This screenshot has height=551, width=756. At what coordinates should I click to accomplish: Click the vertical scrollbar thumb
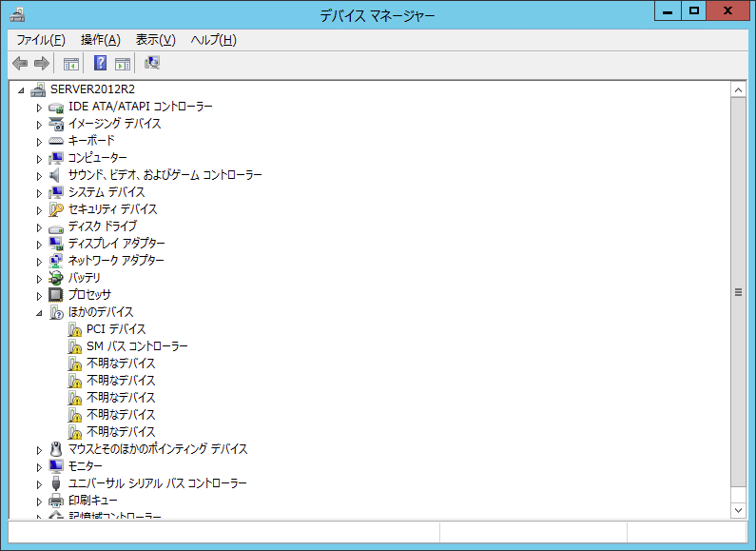pyautogui.click(x=738, y=292)
